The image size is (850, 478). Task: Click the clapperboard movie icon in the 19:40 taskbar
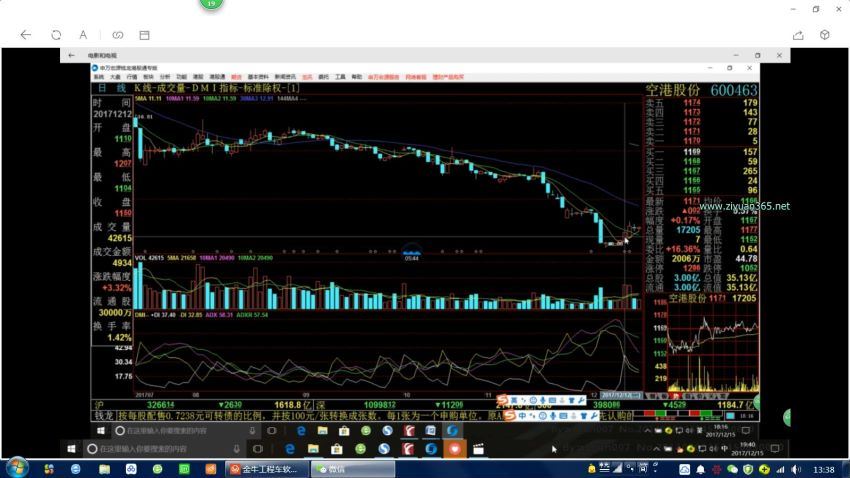pos(478,449)
